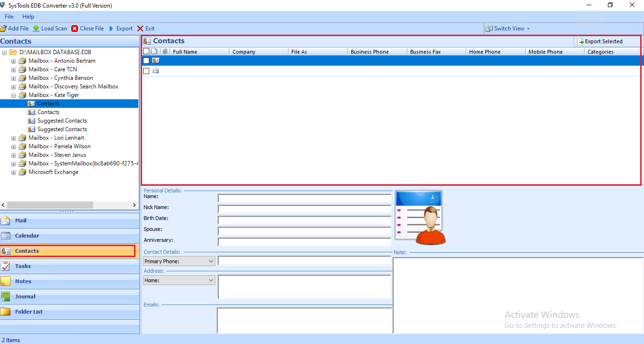
Task: Click the mailbox icon of Microsoft Exchange
Action: [22, 172]
